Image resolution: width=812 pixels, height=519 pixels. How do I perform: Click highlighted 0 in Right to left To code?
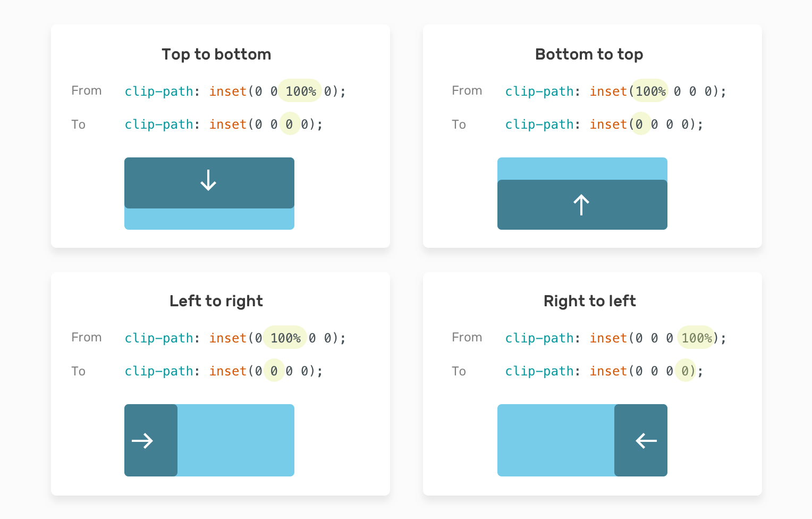(x=686, y=371)
